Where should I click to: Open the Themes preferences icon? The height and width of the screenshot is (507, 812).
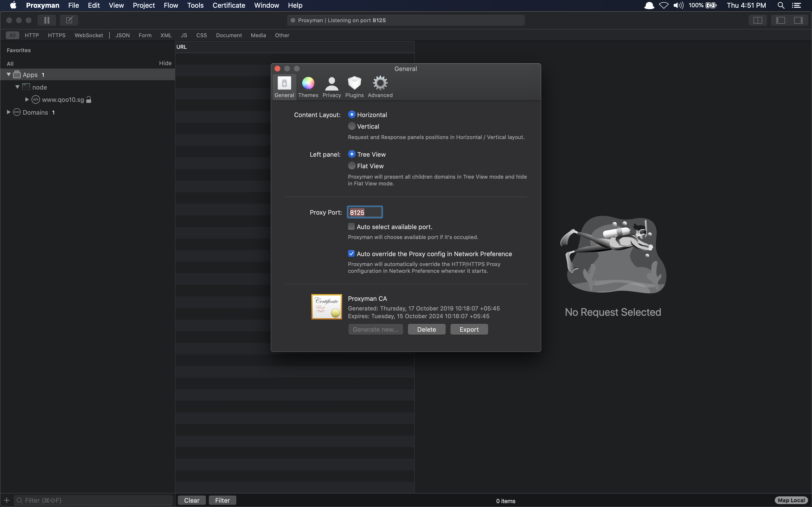pyautogui.click(x=308, y=86)
